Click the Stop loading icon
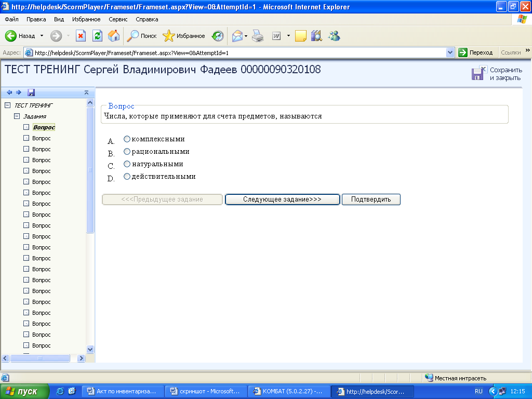Screen dimensions: 532x399 pos(81,36)
